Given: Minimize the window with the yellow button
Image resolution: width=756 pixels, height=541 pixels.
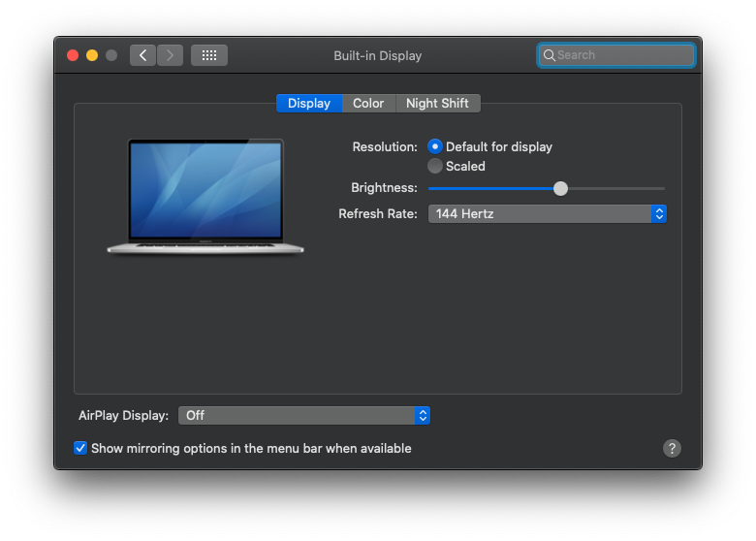Looking at the screenshot, I should pyautogui.click(x=92, y=55).
